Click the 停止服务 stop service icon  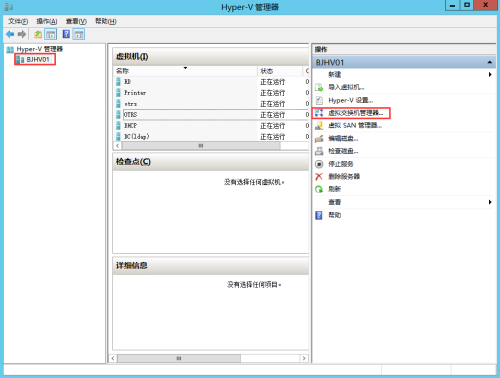click(319, 164)
